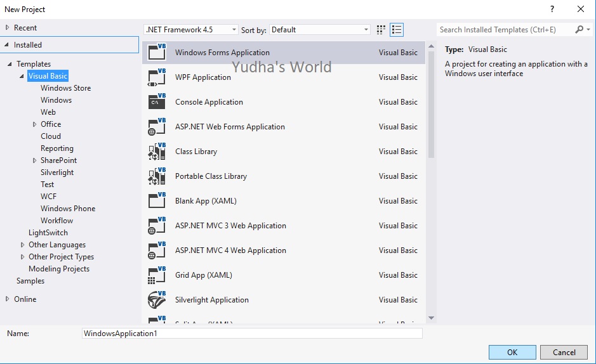Open the search options dropdown arrow
The height and width of the screenshot is (364, 596).
coord(588,29)
